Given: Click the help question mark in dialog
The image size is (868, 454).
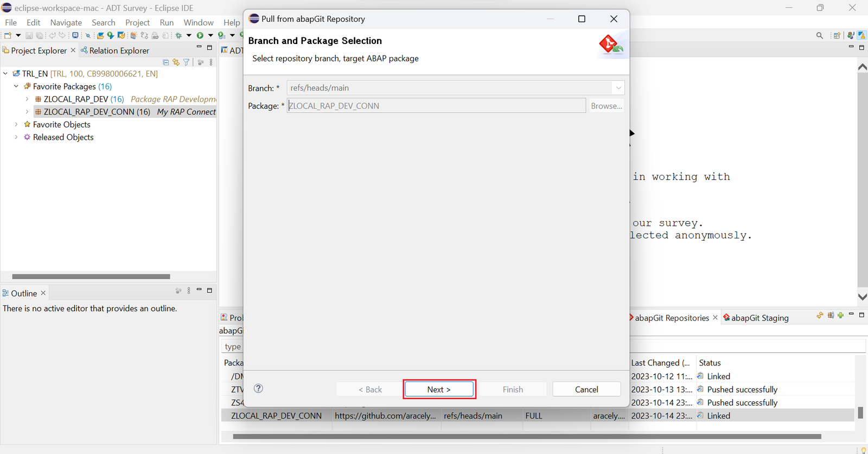Looking at the screenshot, I should (x=258, y=388).
